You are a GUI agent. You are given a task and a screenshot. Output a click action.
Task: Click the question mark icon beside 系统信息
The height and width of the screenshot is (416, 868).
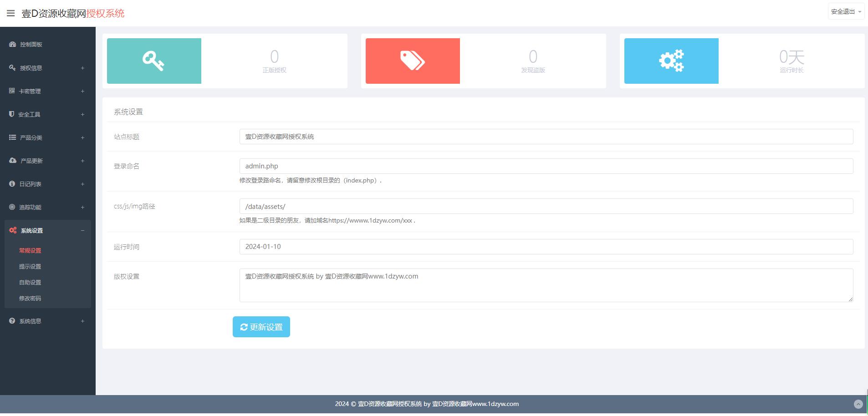(x=12, y=321)
